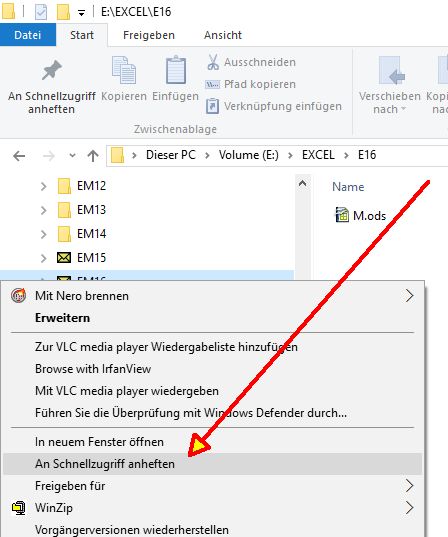This screenshot has height=537, width=448.
Task: Click the Pfad kopieren icon
Action: [x=212, y=84]
